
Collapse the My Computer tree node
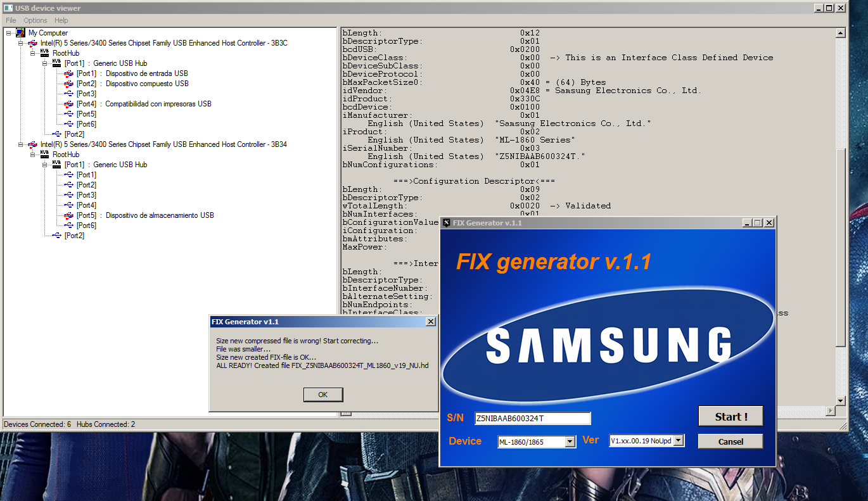[9, 33]
